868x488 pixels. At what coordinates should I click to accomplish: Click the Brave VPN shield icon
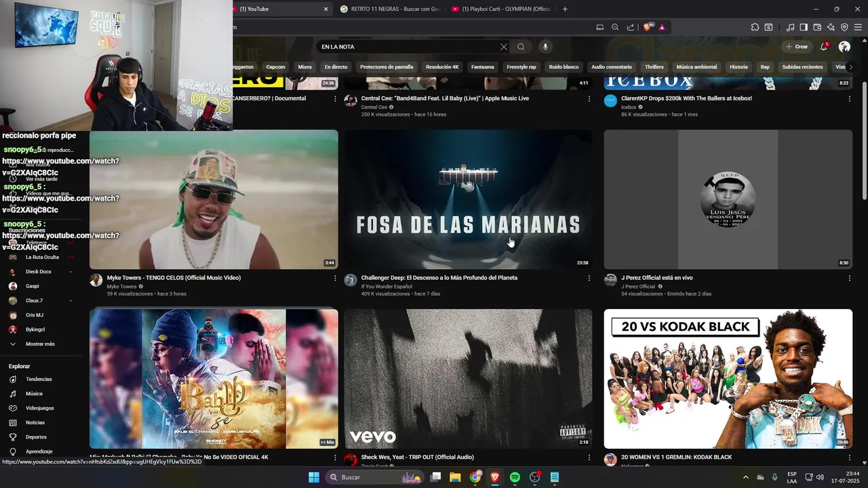844,27
